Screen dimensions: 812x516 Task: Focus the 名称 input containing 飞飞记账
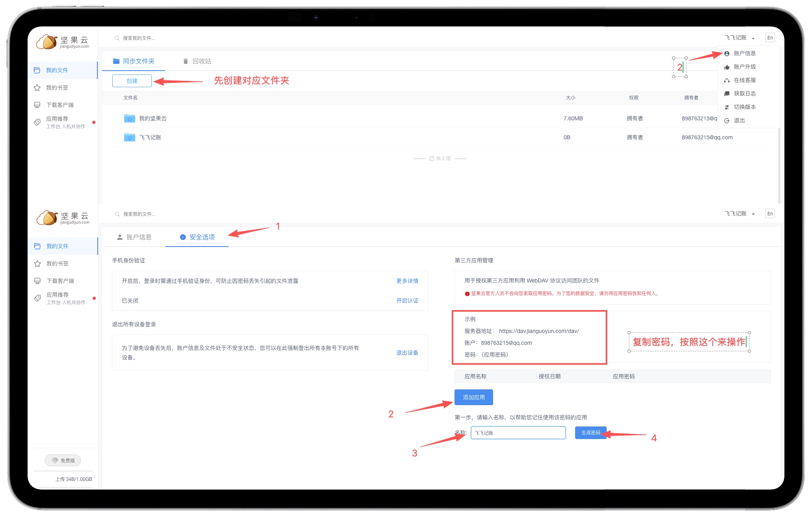[x=518, y=433]
